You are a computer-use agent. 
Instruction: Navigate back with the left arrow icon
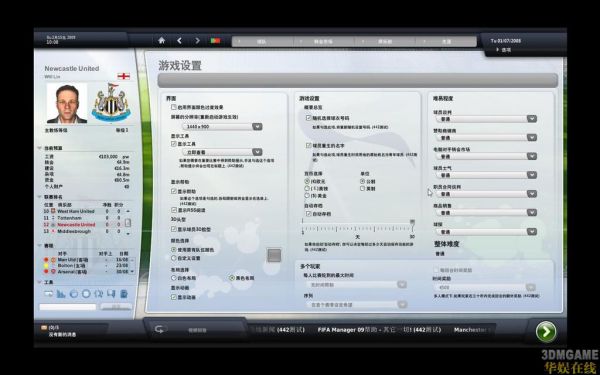179,41
